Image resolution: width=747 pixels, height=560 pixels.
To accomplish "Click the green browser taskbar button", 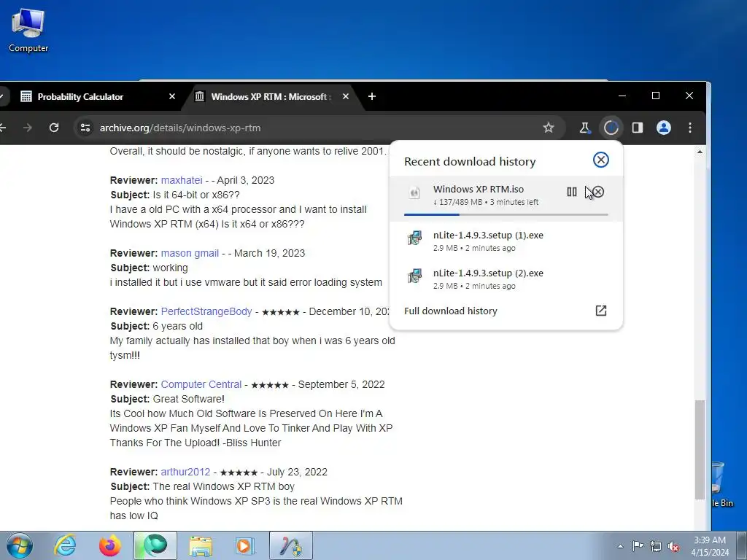I will click(155, 545).
